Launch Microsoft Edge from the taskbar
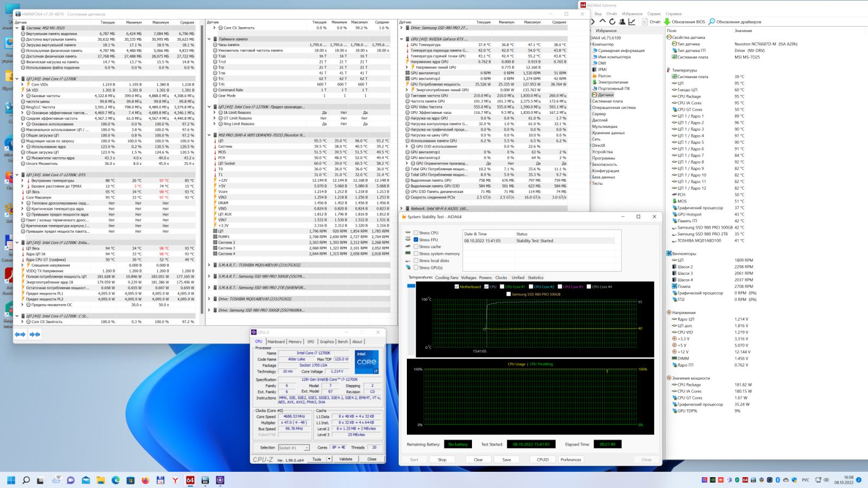The height and width of the screenshot is (488, 868). [x=116, y=480]
